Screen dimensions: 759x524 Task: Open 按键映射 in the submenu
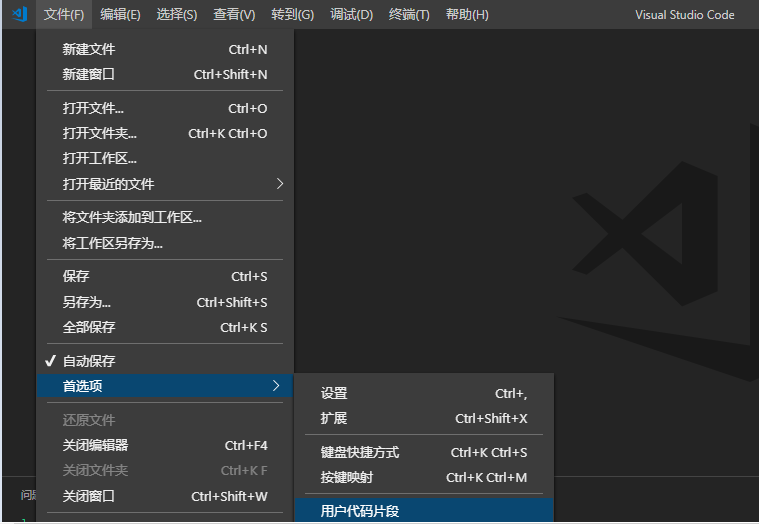tap(424, 478)
